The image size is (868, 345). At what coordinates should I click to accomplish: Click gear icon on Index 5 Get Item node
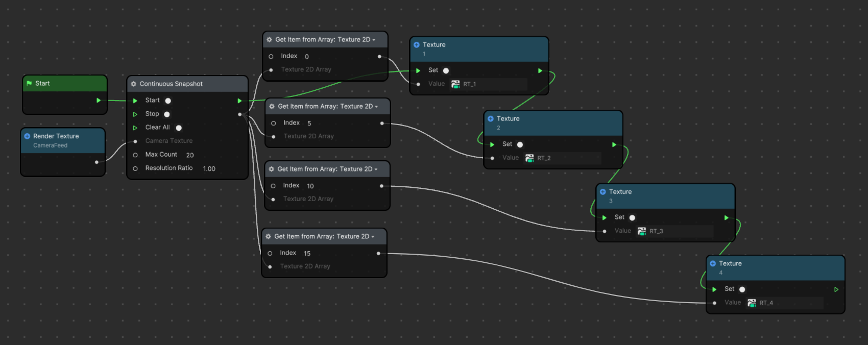(x=272, y=106)
